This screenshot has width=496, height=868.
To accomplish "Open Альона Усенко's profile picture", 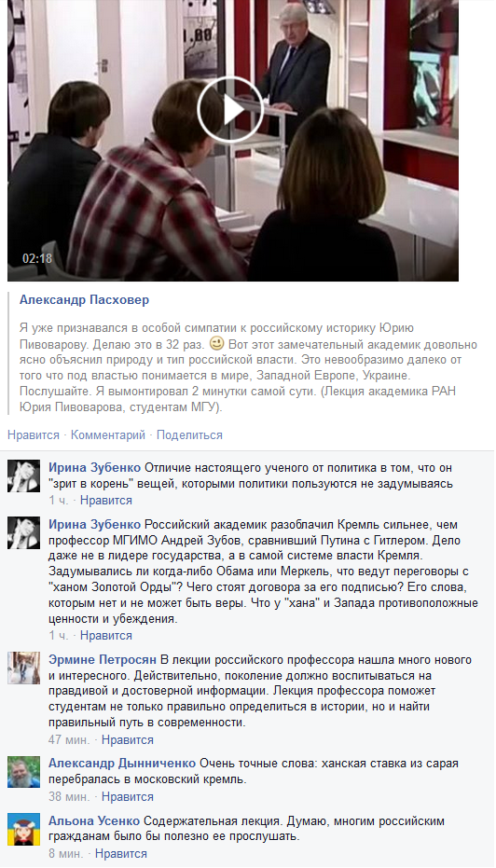I will pos(24,829).
